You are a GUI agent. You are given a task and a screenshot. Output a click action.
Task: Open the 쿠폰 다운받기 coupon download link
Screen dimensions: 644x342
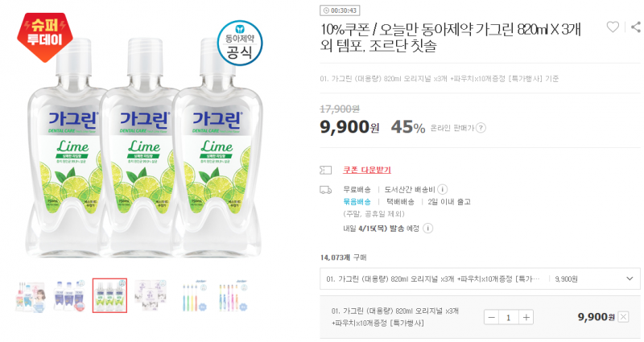pyautogui.click(x=367, y=170)
